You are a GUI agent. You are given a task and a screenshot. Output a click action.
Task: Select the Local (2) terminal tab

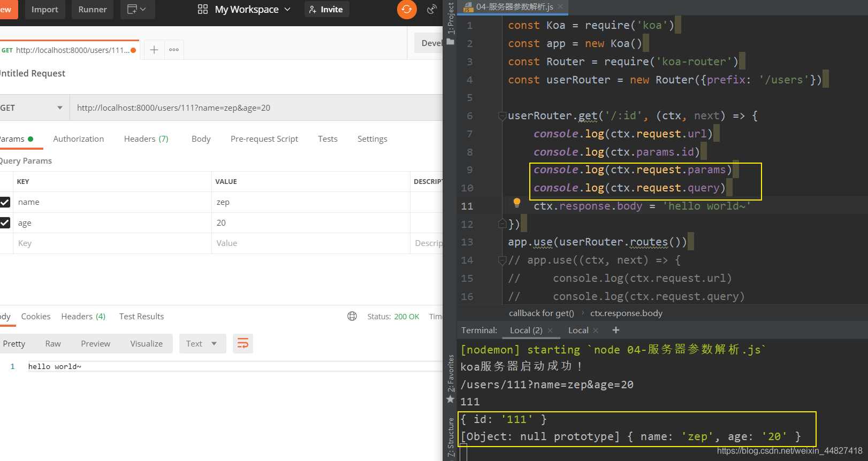point(526,330)
